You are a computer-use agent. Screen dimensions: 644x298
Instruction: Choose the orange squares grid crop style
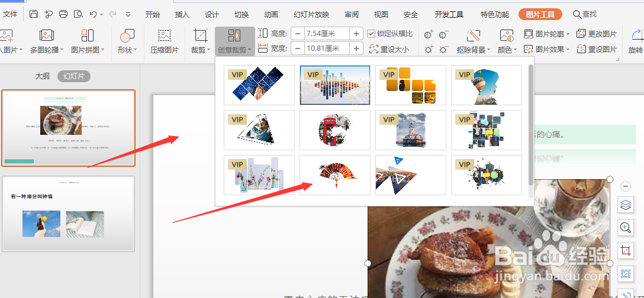point(411,85)
